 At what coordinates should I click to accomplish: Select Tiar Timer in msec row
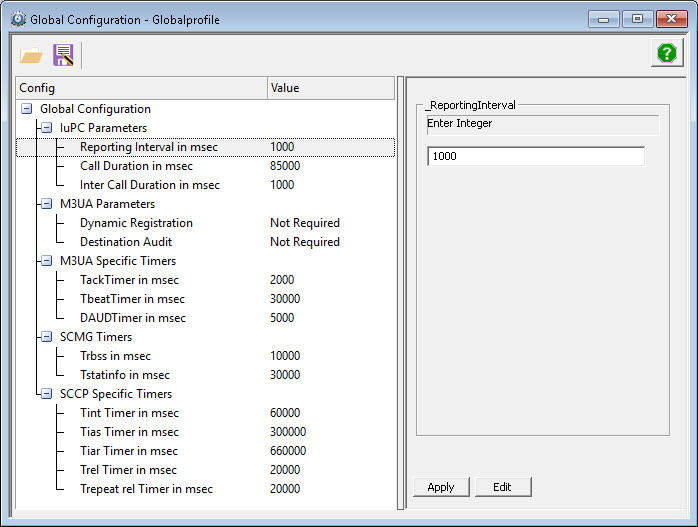click(x=205, y=451)
